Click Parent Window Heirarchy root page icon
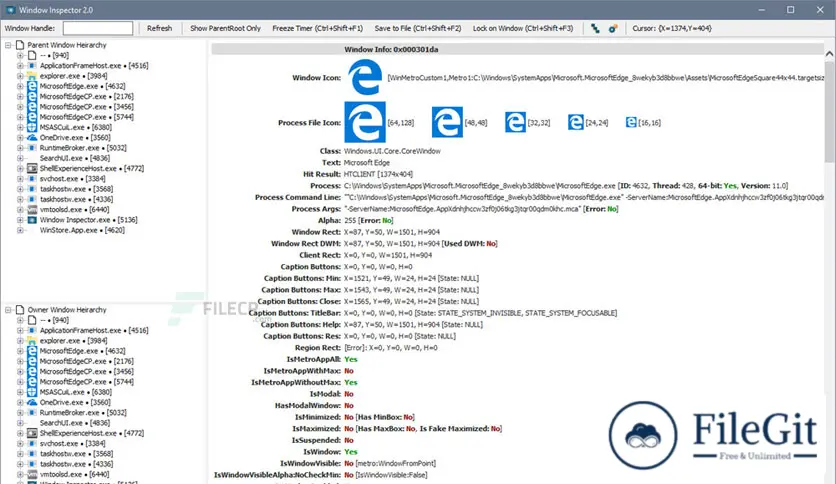Screen dimensions: 836x484 tap(20, 45)
